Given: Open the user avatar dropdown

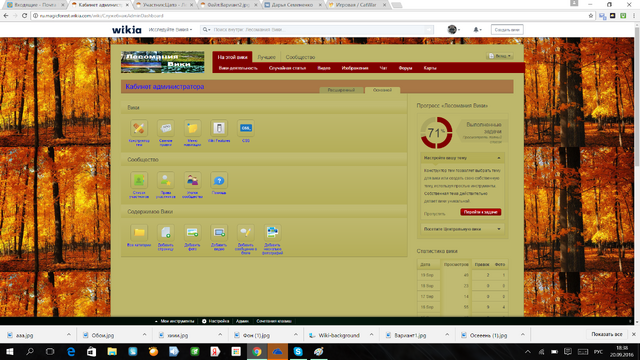Looking at the screenshot, I should (453, 29).
